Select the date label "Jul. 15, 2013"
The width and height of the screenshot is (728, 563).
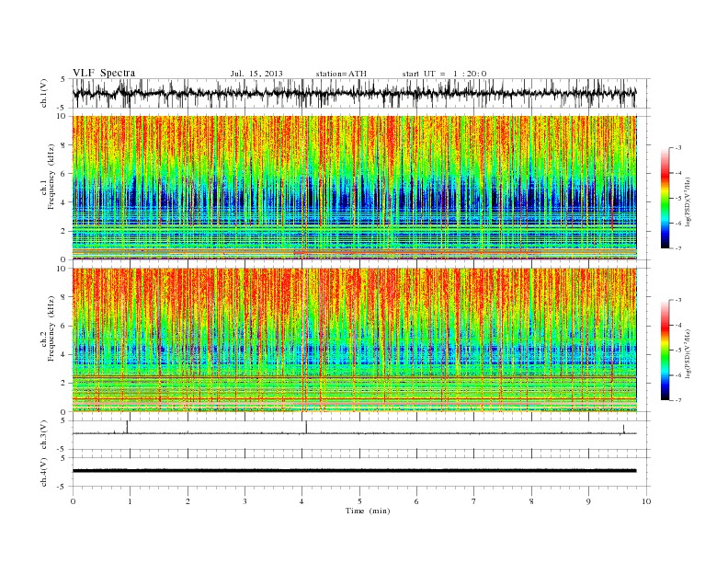(256, 74)
